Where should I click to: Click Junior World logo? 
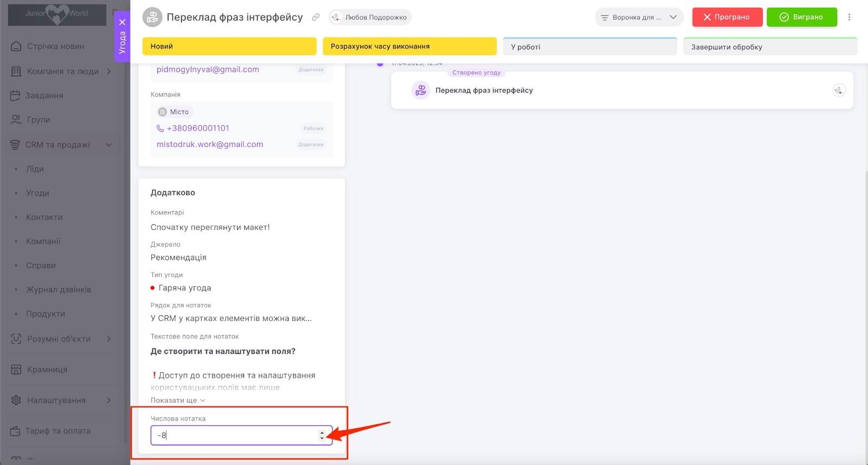tap(57, 14)
